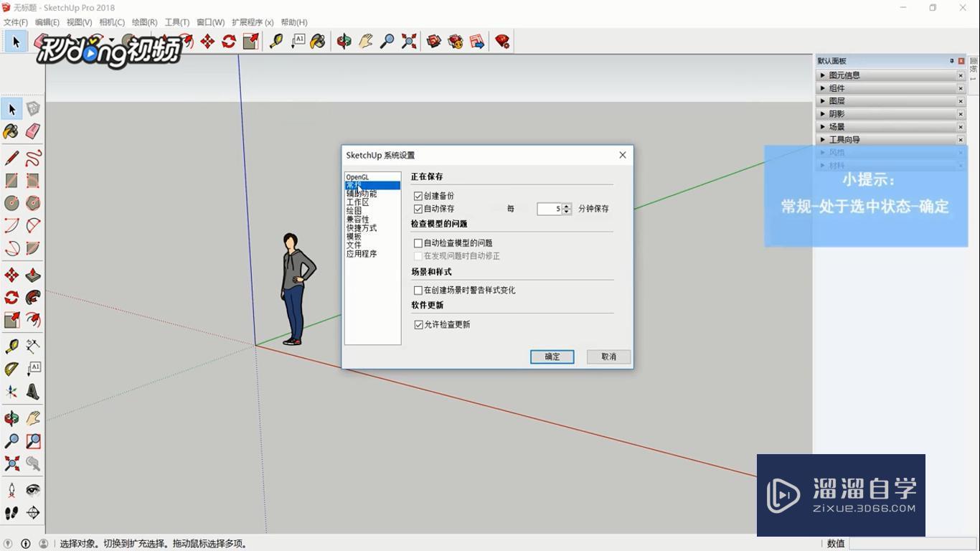
Task: Select the Pie tool
Action: (33, 249)
